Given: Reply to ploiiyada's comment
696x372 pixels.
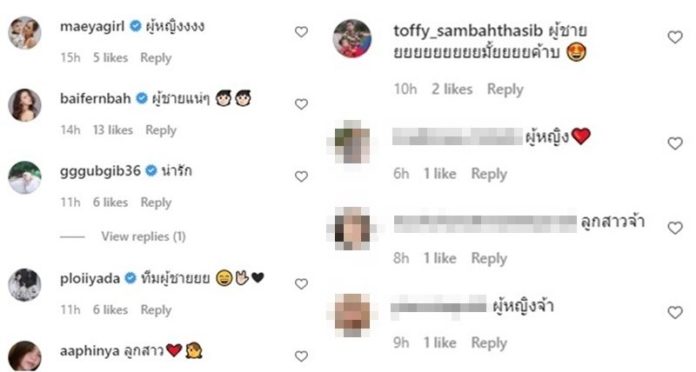Looking at the screenshot, I should tap(156, 310).
